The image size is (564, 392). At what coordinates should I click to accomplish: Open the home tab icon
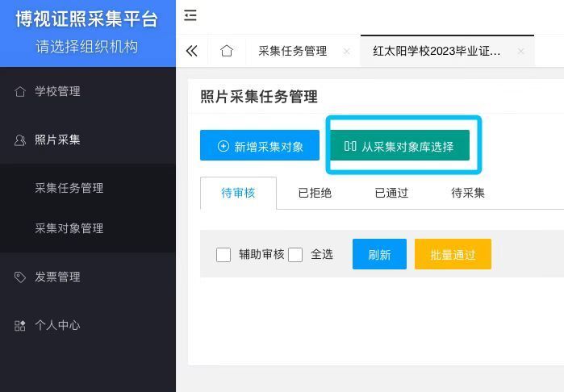227,51
